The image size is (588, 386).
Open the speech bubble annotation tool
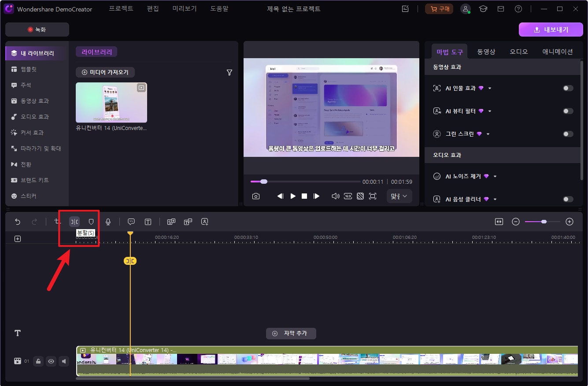tap(131, 222)
